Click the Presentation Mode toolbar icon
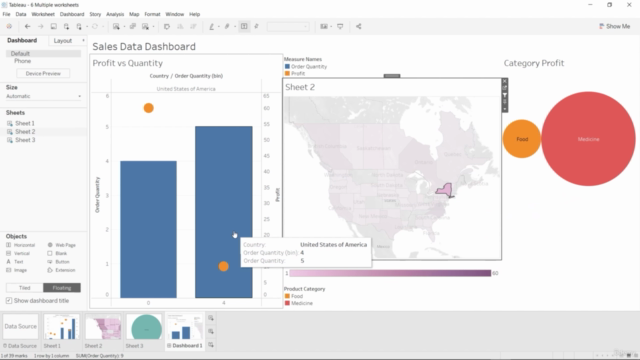 click(340, 27)
